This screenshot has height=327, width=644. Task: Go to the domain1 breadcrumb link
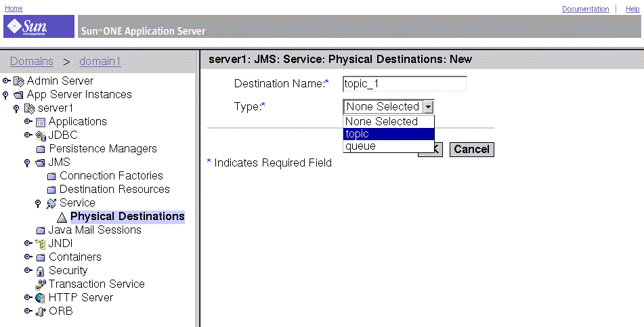point(100,61)
